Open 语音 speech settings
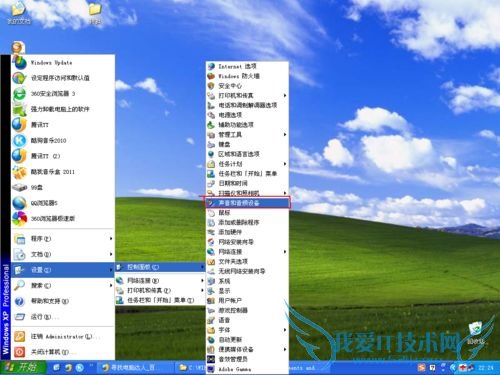 pyautogui.click(x=247, y=320)
